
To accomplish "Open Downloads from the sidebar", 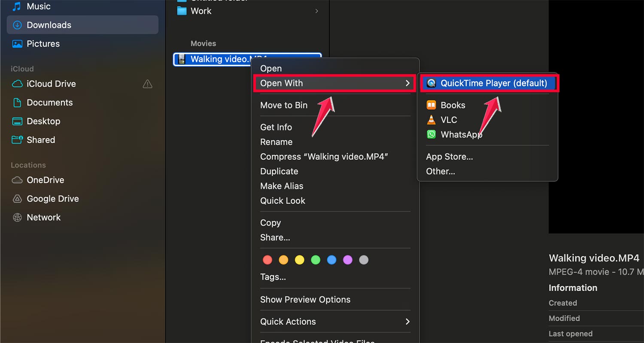I will (49, 25).
